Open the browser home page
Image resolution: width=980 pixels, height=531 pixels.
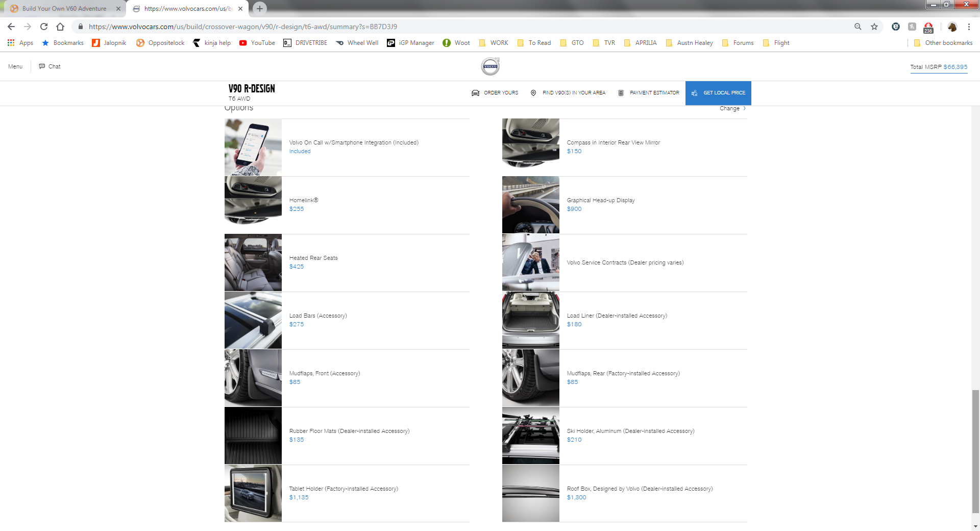60,27
